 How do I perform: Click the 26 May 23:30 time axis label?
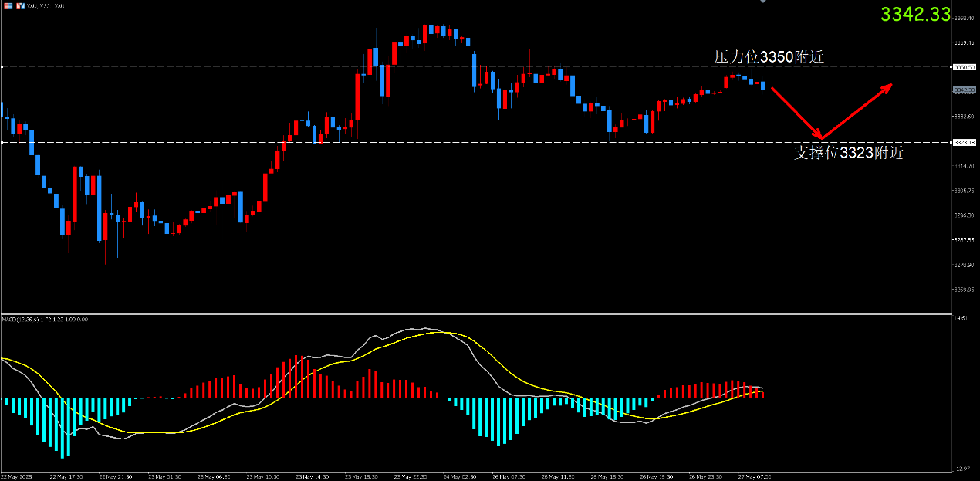pyautogui.click(x=707, y=476)
